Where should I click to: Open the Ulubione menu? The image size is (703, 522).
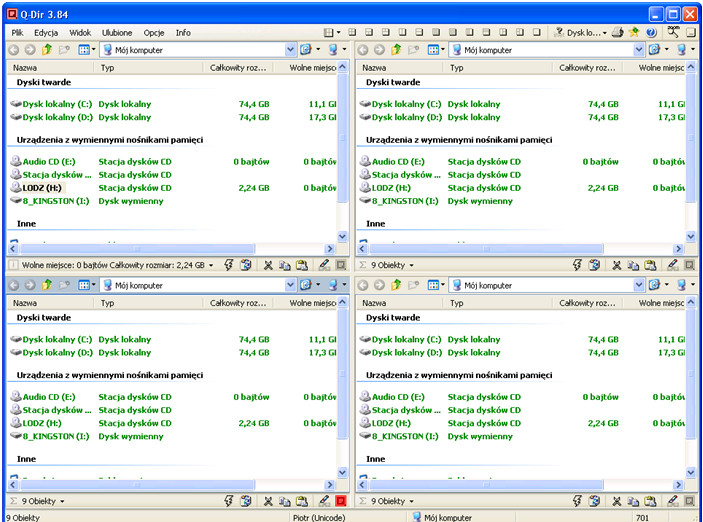117,33
